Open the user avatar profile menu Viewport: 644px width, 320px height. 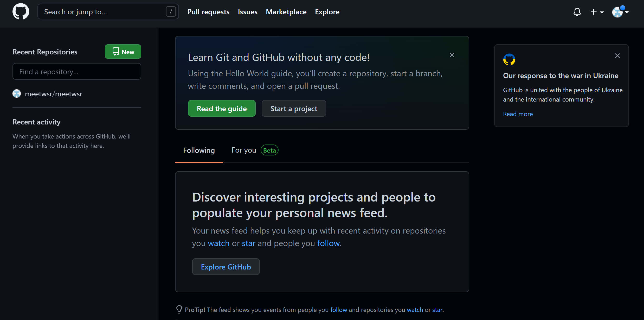point(620,12)
